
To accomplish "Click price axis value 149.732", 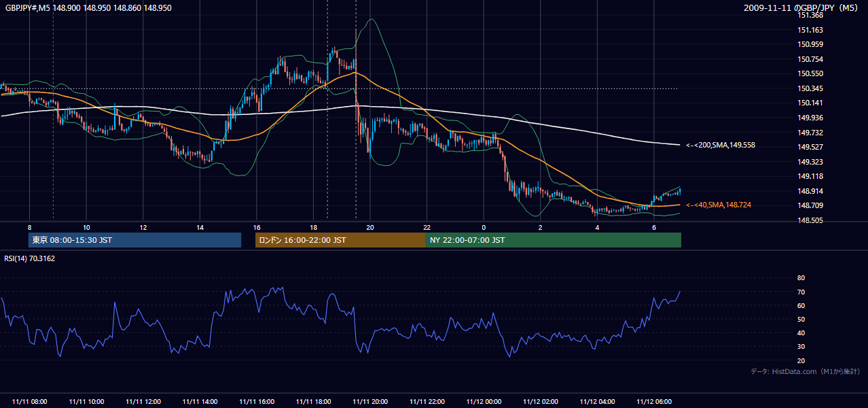I will pyautogui.click(x=811, y=133).
